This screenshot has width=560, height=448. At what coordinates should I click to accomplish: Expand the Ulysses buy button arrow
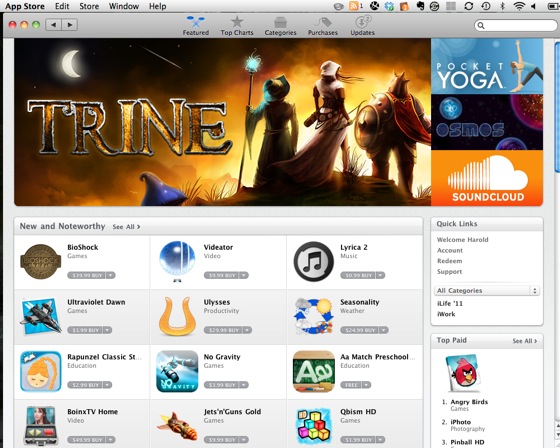tap(248, 330)
